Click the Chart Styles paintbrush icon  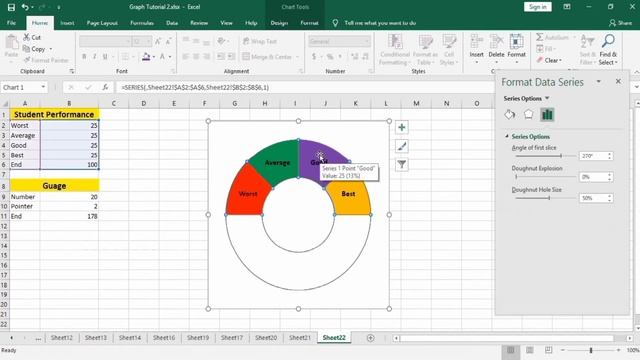coord(402,146)
